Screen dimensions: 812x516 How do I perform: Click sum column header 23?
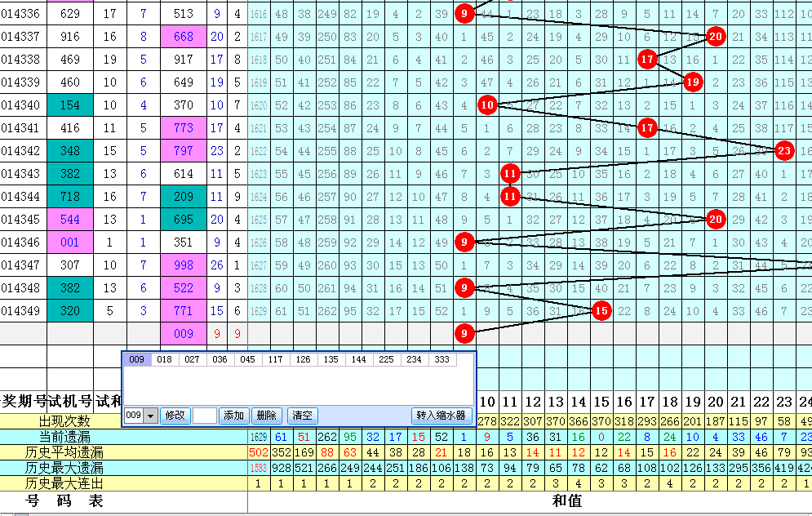pos(784,402)
